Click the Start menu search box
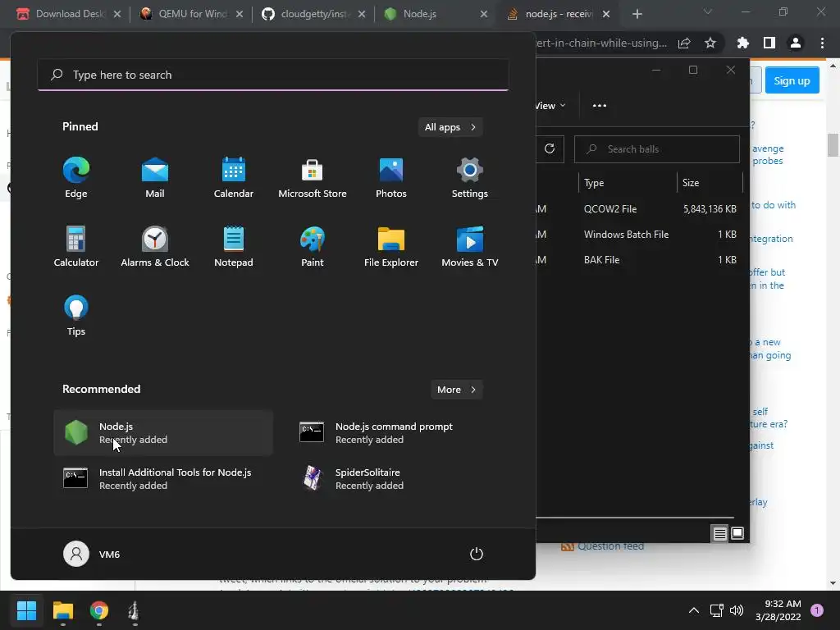Viewport: 840px width, 630px height. 273,75
